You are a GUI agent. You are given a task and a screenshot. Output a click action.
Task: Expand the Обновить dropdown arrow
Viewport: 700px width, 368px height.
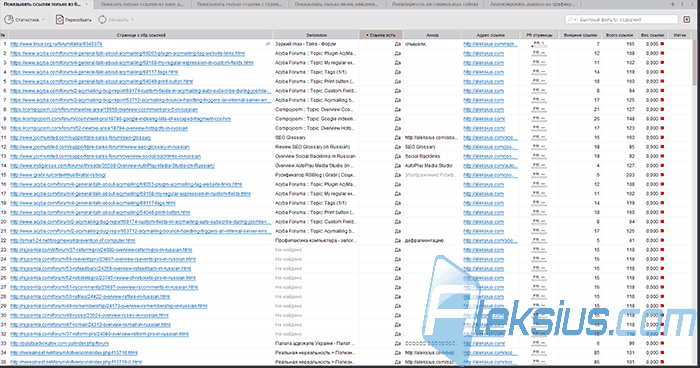coord(133,20)
